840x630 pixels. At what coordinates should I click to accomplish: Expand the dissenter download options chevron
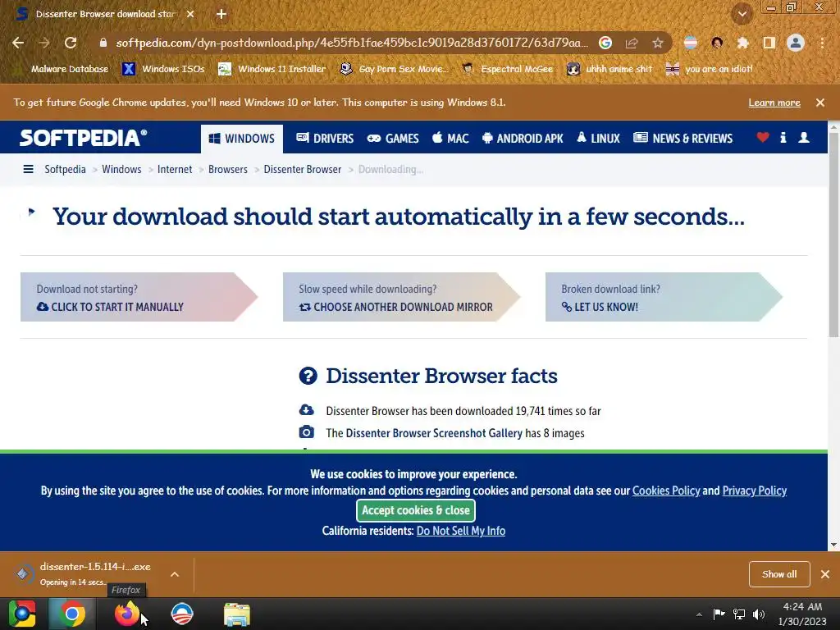click(175, 574)
